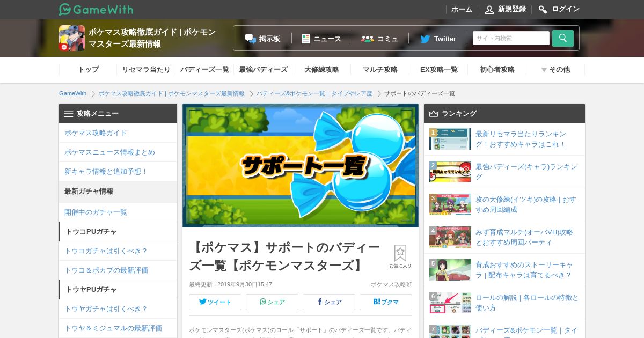Expand the その他 dropdown menu
Viewport: 644px width, 338px height.
555,70
